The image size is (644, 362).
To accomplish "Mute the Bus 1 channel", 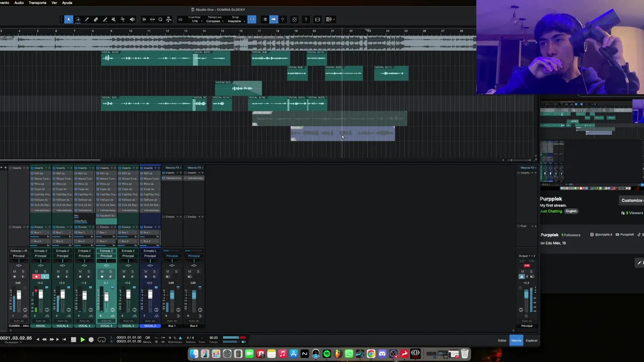I will tap(168, 271).
